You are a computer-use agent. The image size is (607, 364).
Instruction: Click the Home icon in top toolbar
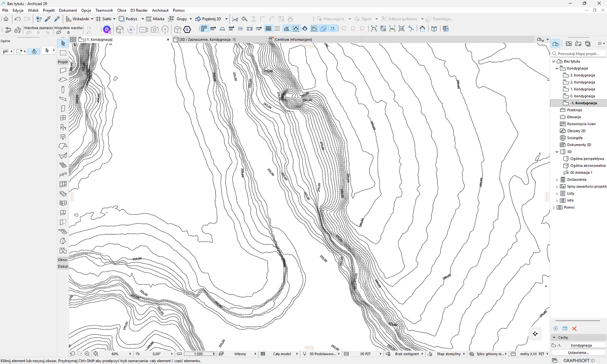6,19
